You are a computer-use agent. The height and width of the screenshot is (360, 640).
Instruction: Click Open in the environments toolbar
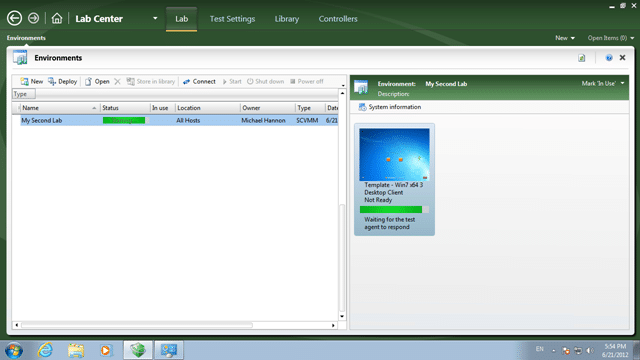point(97,82)
